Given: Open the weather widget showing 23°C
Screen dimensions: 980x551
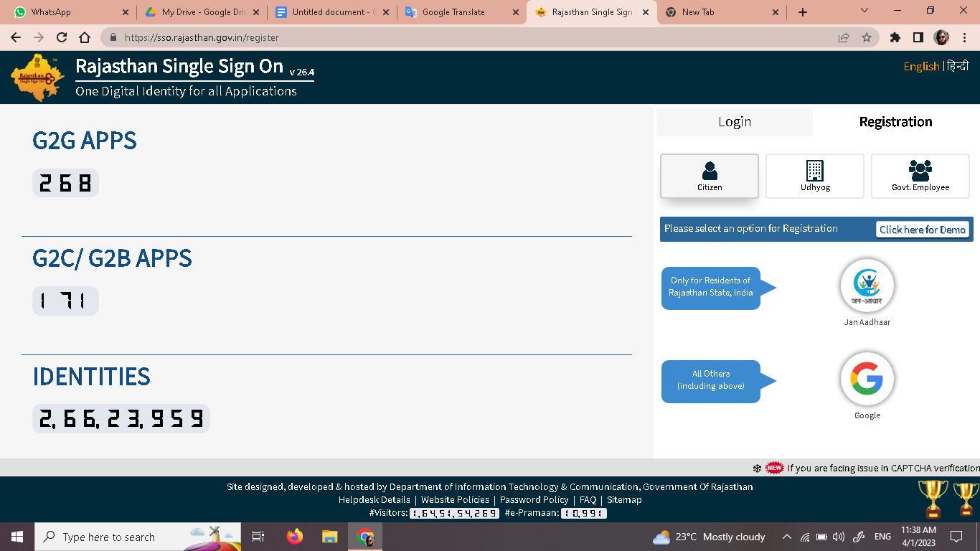Looking at the screenshot, I should tap(709, 537).
